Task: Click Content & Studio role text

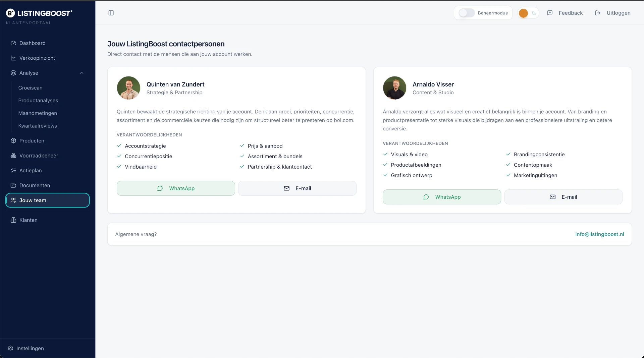Action: pos(433,93)
